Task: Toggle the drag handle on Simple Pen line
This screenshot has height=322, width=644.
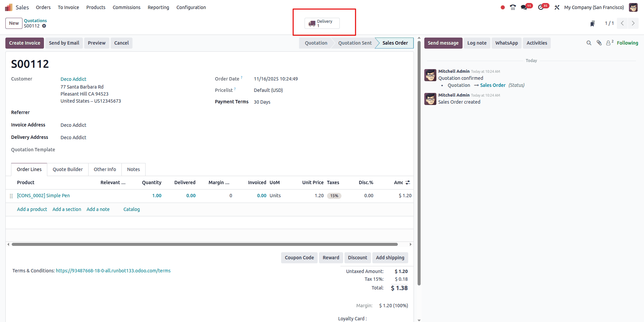Action: (x=11, y=196)
